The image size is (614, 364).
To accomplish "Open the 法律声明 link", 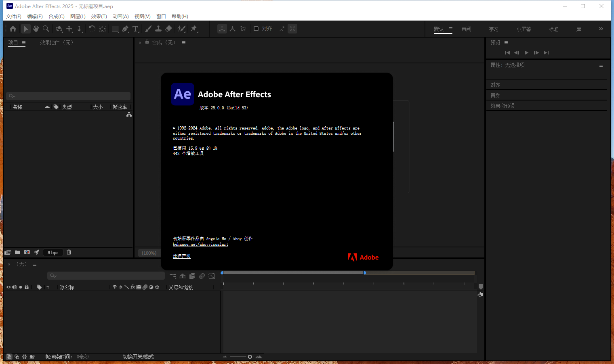I will click(x=181, y=256).
